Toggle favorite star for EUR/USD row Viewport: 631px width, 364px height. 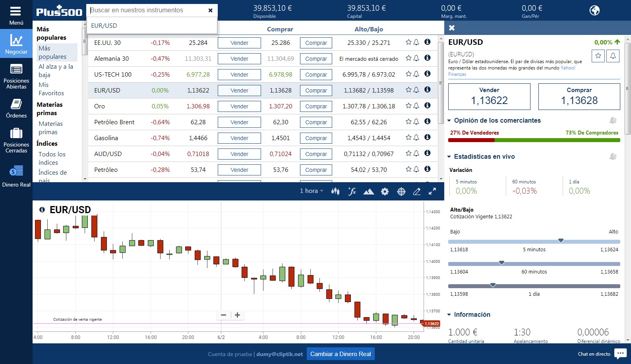408,90
